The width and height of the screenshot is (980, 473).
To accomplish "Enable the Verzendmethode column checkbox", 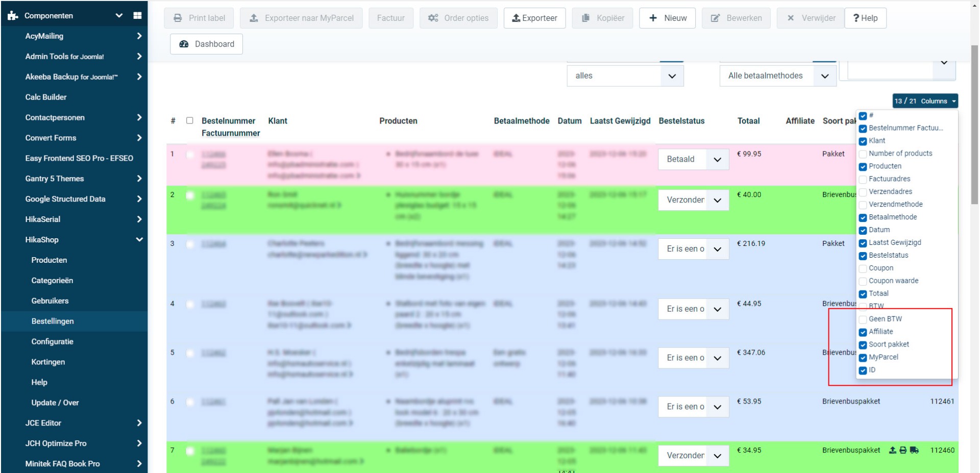I will tap(863, 205).
